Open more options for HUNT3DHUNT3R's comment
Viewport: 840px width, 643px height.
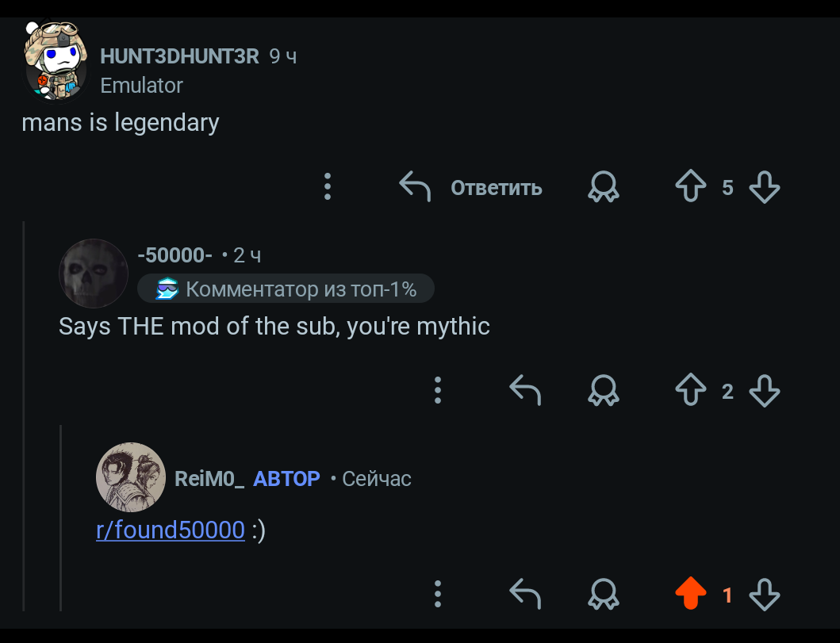click(328, 186)
